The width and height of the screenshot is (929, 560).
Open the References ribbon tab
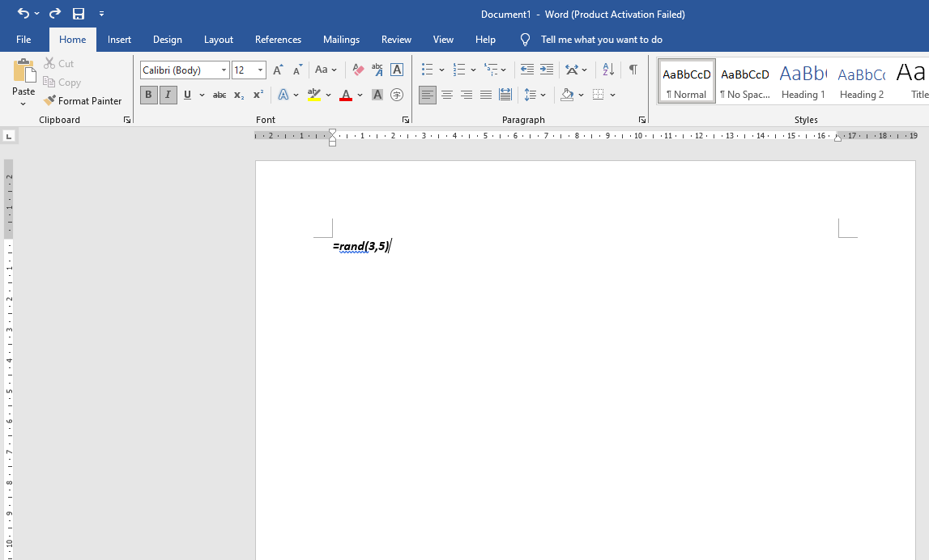click(278, 40)
